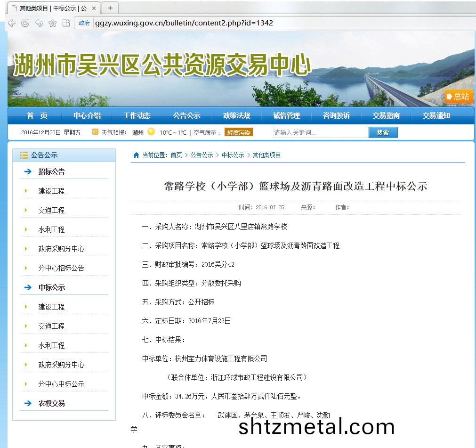
Task: Open the 公告公示 navigation menu
Action: 186,115
